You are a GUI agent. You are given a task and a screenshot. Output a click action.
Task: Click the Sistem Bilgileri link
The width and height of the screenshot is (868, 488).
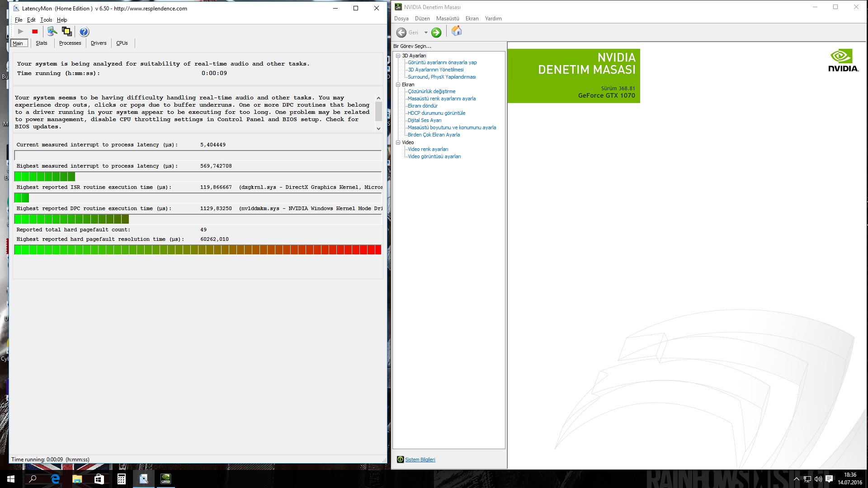(420, 460)
